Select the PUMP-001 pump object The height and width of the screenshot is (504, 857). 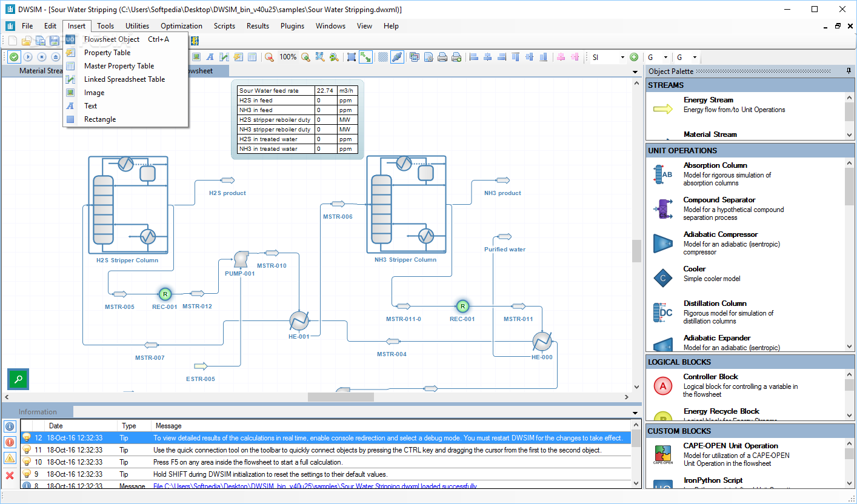click(241, 259)
